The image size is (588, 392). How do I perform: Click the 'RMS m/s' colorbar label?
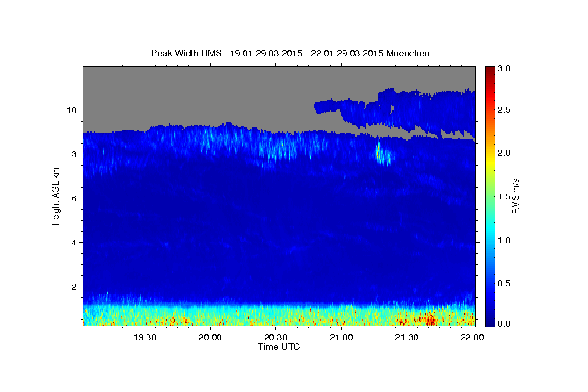[x=515, y=196]
